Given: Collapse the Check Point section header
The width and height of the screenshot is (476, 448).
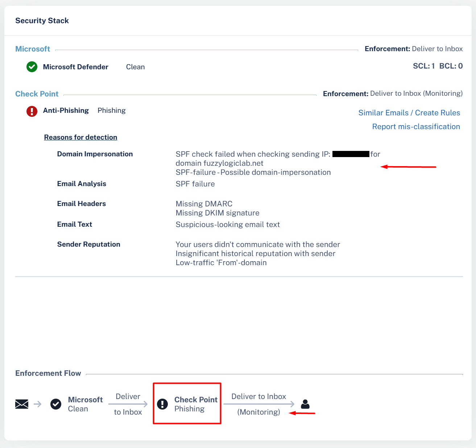Looking at the screenshot, I should [37, 94].
